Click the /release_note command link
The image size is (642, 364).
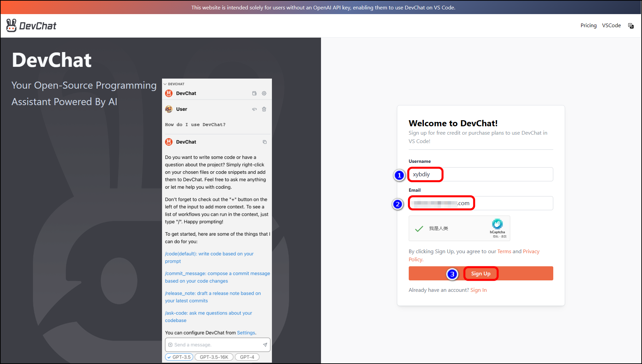[x=213, y=297]
